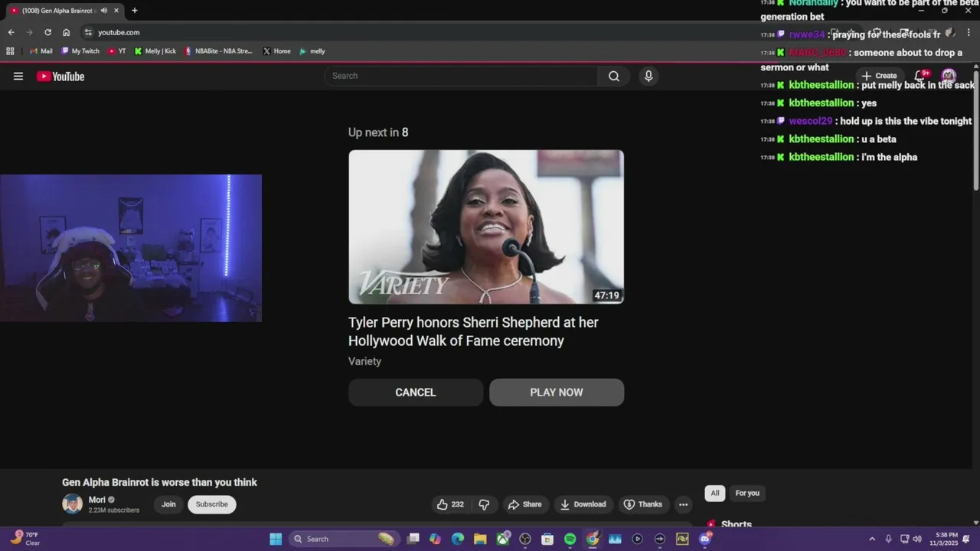Screen dimensions: 980x551
Task: Select the All filter chip
Action: coord(715,493)
